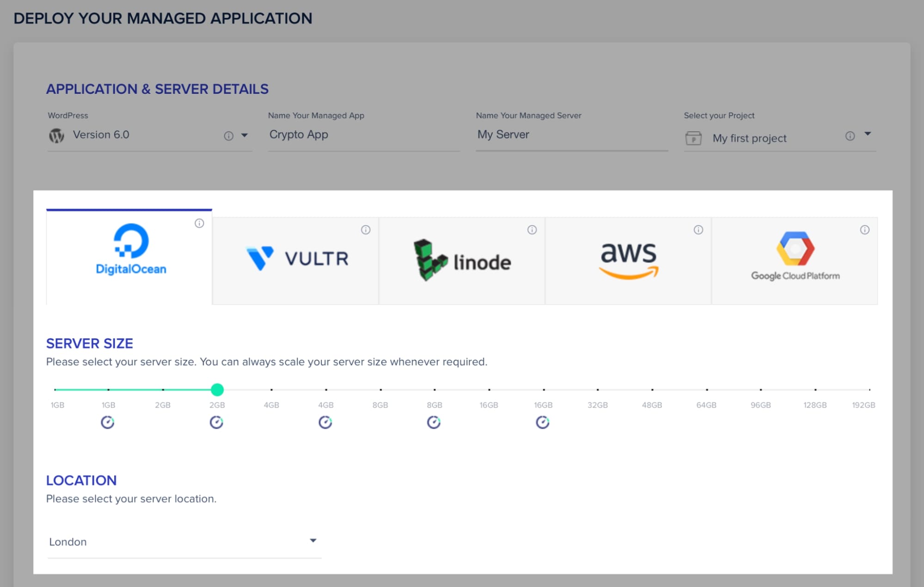Click the Select your Project label
Viewport: 924px width, 587px height.
(719, 116)
